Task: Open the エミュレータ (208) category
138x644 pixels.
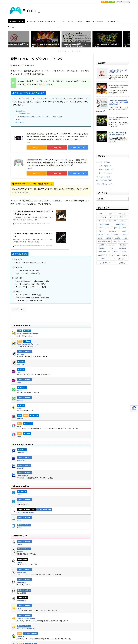Action: click(103, 162)
